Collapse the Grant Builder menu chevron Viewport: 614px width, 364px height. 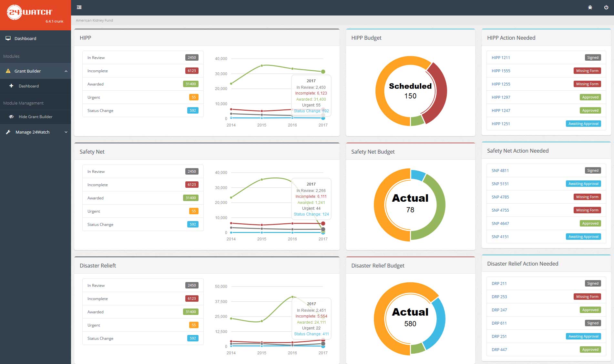coord(66,71)
